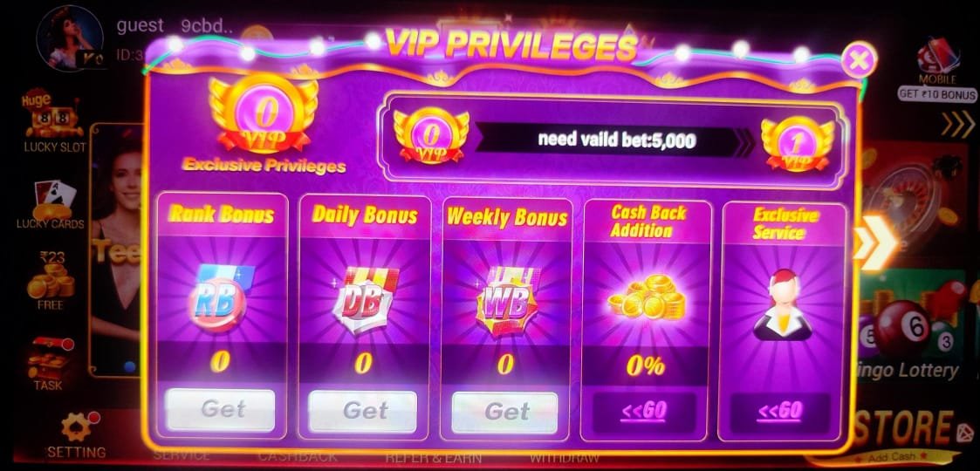This screenshot has height=471, width=980.
Task: Claim Weekly Bonus with Get button
Action: click(x=505, y=412)
